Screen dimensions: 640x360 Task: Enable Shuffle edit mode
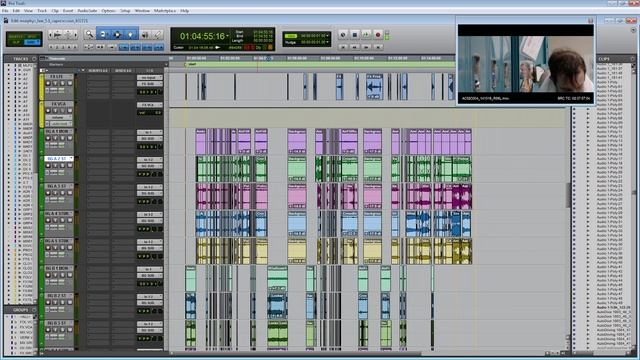click(x=16, y=36)
